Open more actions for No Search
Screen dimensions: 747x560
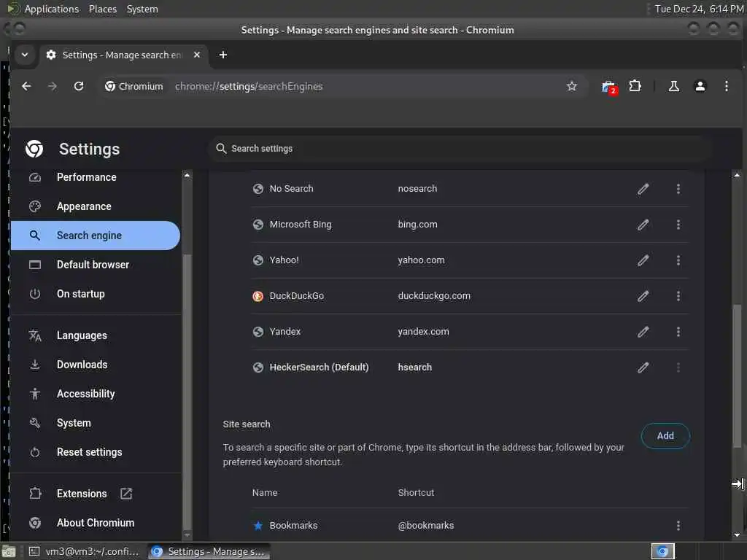tap(678, 189)
